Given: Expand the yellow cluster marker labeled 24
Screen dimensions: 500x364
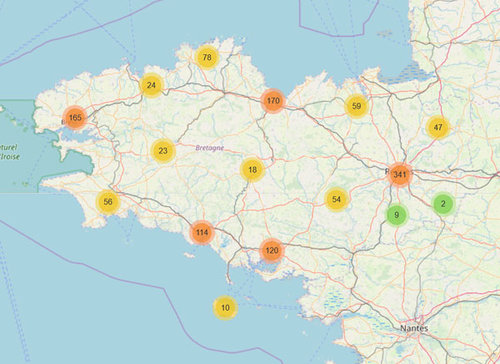Looking at the screenshot, I should [x=151, y=85].
